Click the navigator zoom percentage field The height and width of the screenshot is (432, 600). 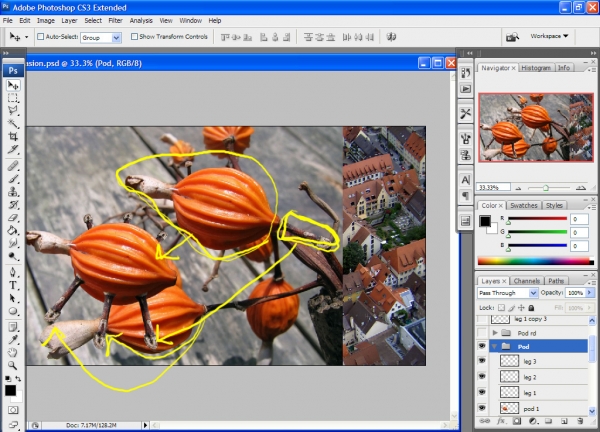click(493, 187)
